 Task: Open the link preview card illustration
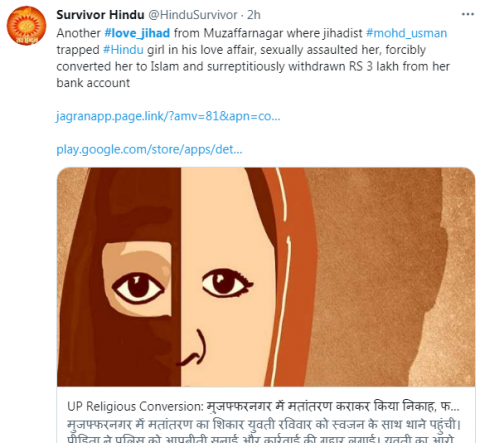(x=266, y=277)
